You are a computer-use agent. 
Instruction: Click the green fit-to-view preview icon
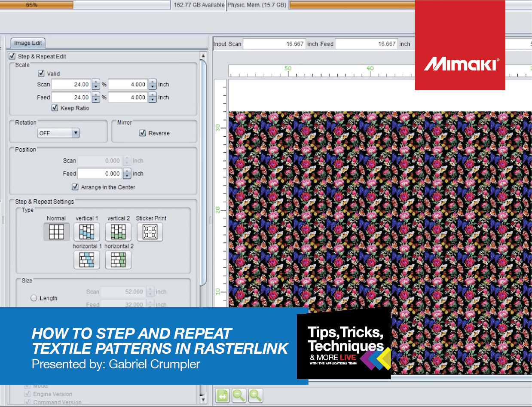click(x=222, y=395)
